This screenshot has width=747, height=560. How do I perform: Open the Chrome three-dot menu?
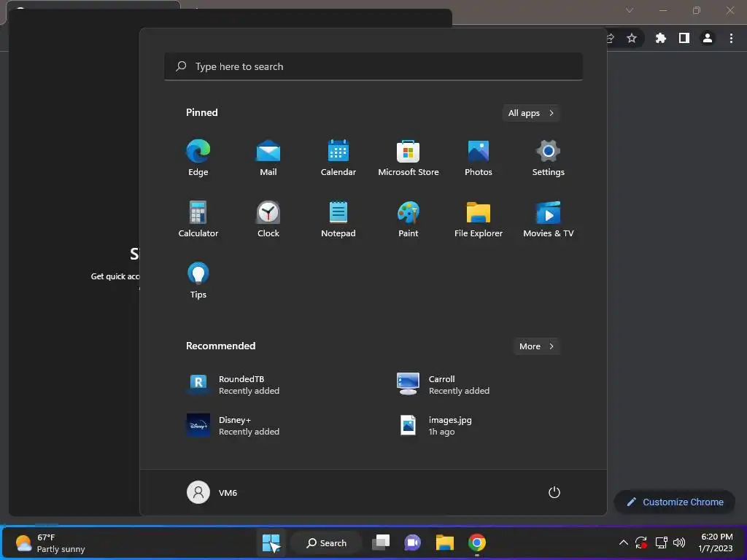coord(731,38)
